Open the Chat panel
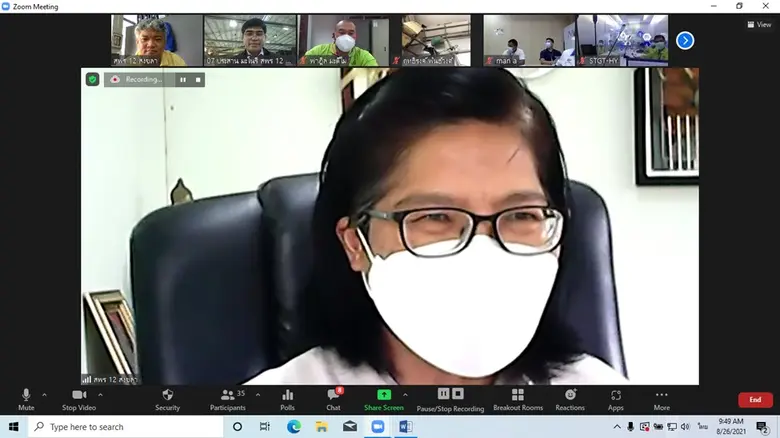780x438 pixels. pyautogui.click(x=333, y=397)
